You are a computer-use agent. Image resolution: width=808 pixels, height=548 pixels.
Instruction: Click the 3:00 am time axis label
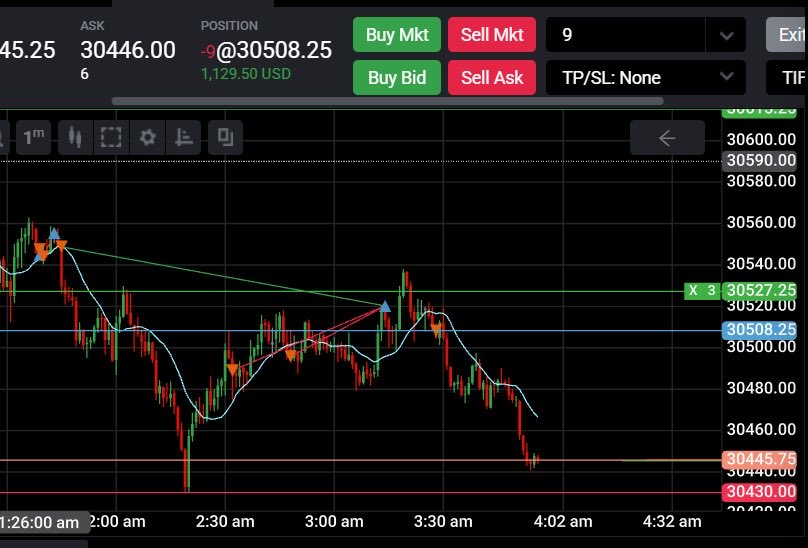pos(334,522)
